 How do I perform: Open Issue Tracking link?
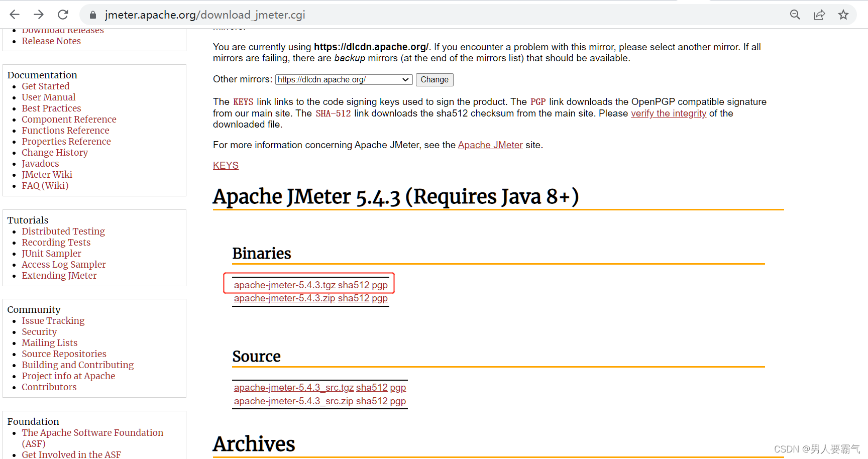[53, 321]
